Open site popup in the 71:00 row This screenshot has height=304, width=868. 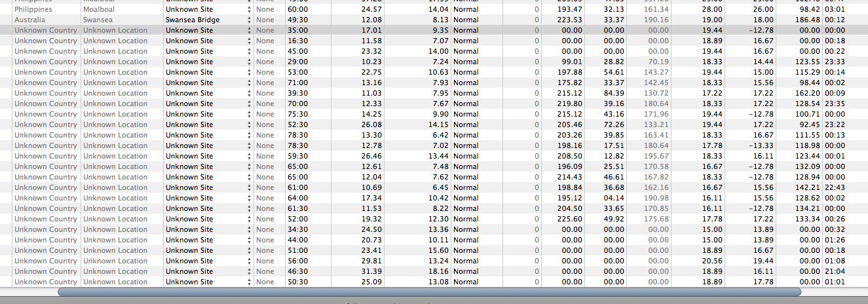point(249,83)
